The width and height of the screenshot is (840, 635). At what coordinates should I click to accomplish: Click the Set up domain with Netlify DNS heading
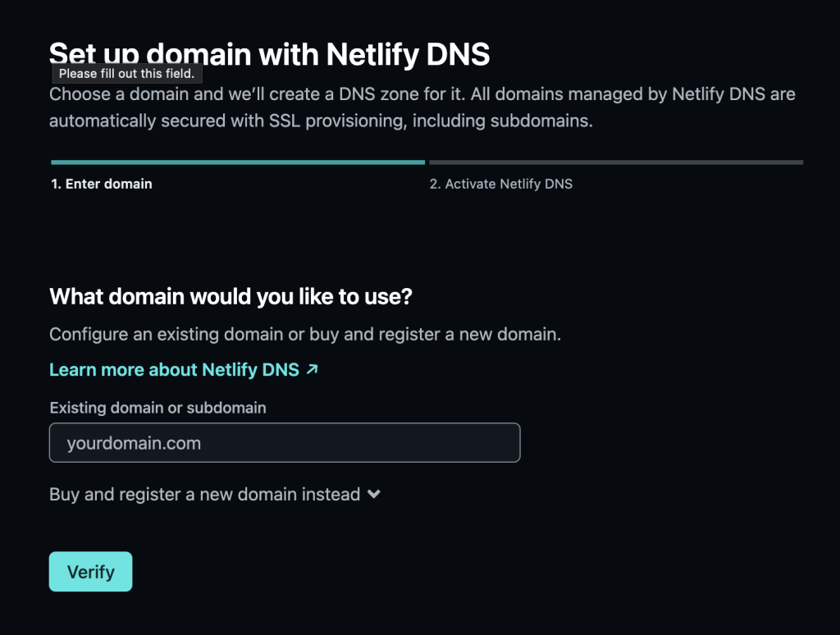click(x=269, y=53)
